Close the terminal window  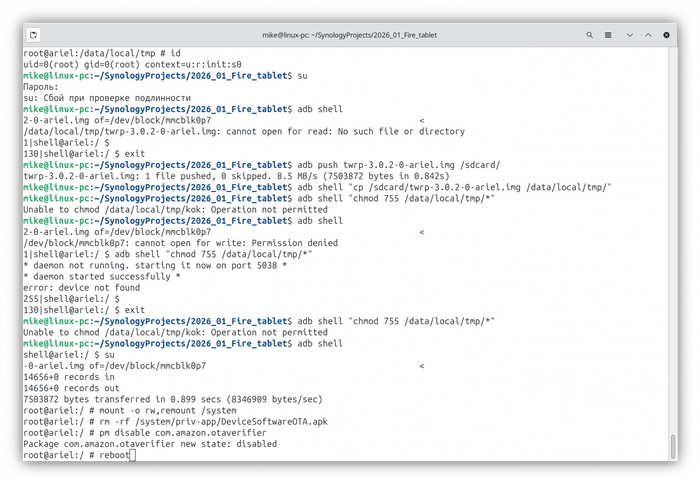click(666, 34)
